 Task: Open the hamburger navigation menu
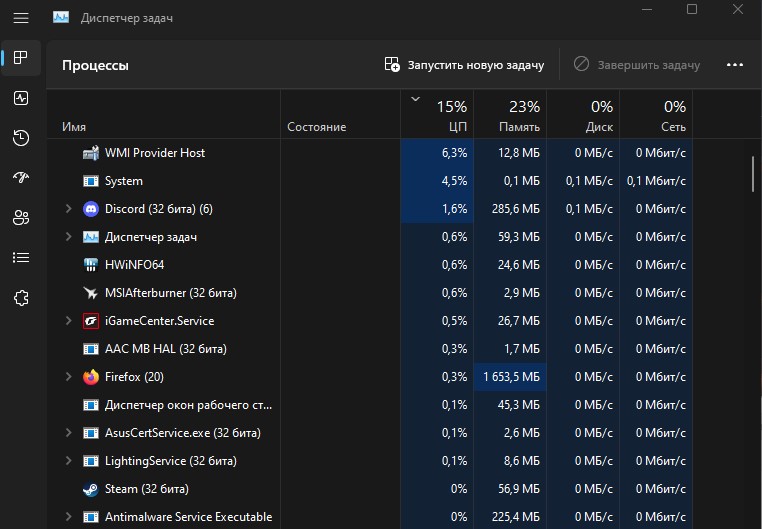[x=21, y=18]
